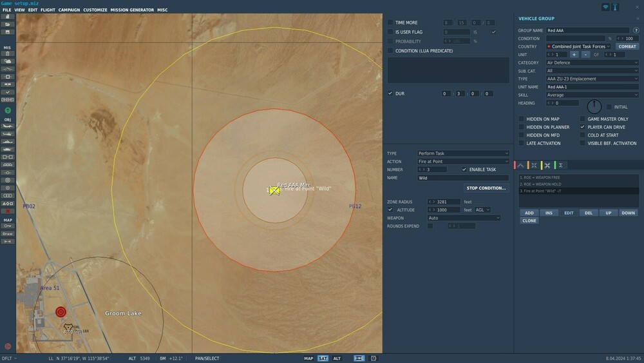Toggle the ENABLE TASK checkbox
Image resolution: width=644 pixels, height=363 pixels.
464,170
